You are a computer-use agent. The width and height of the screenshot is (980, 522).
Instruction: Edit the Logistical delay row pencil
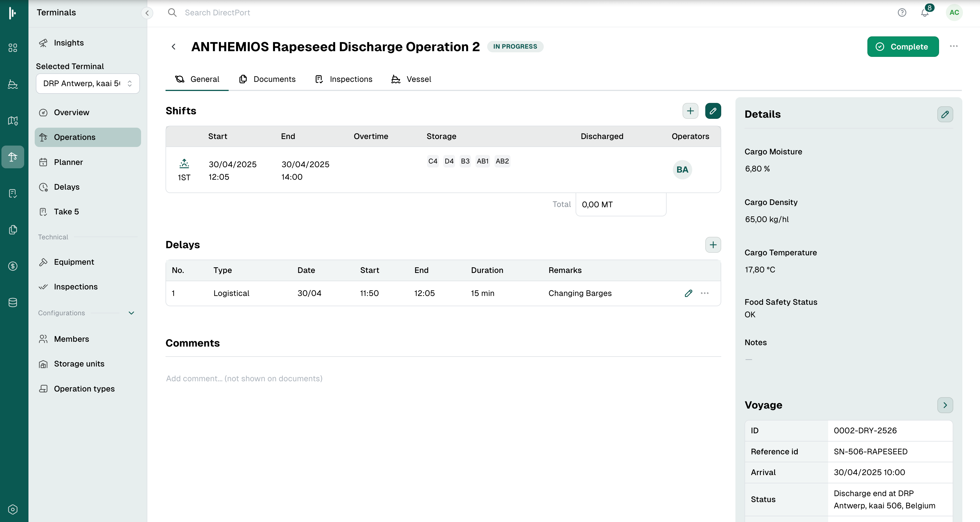(x=688, y=293)
